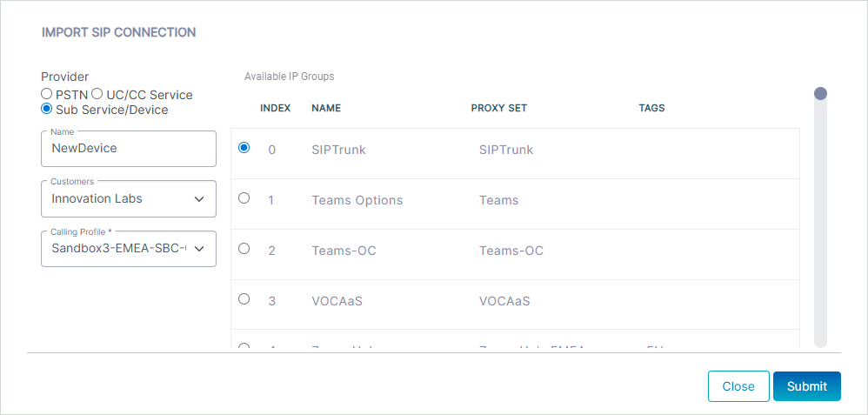The width and height of the screenshot is (868, 415).
Task: Click chevron arrow in Customers field
Action: 199,199
